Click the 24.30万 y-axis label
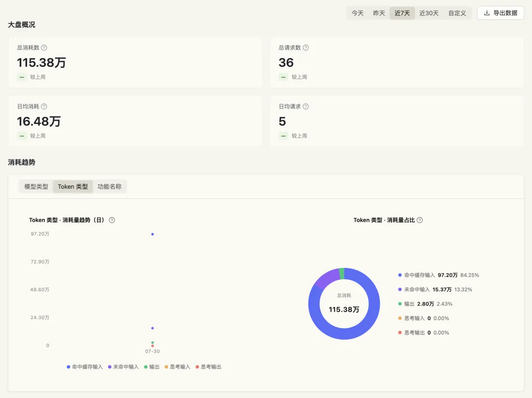 (40, 318)
